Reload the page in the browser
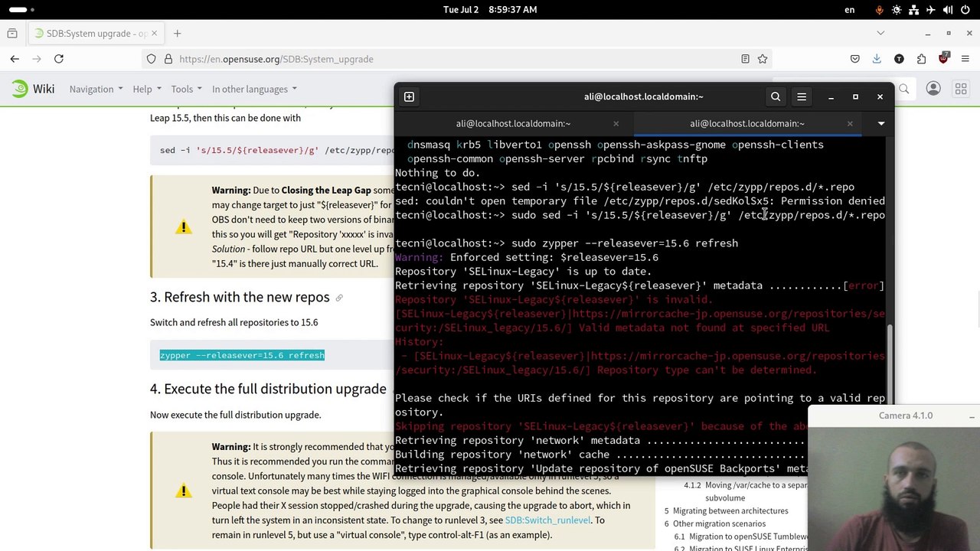This screenshot has width=980, height=551. [x=58, y=59]
